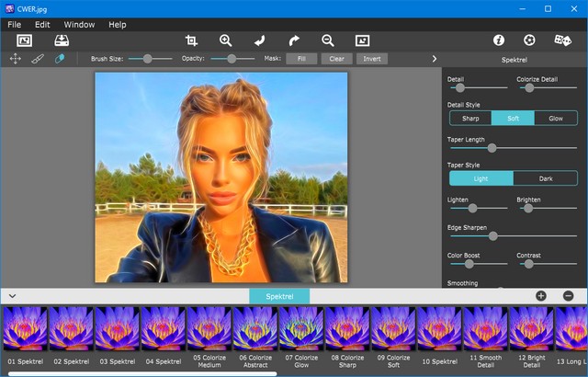This screenshot has height=377, width=588.
Task: Open the File menu
Action: pyautogui.click(x=14, y=24)
